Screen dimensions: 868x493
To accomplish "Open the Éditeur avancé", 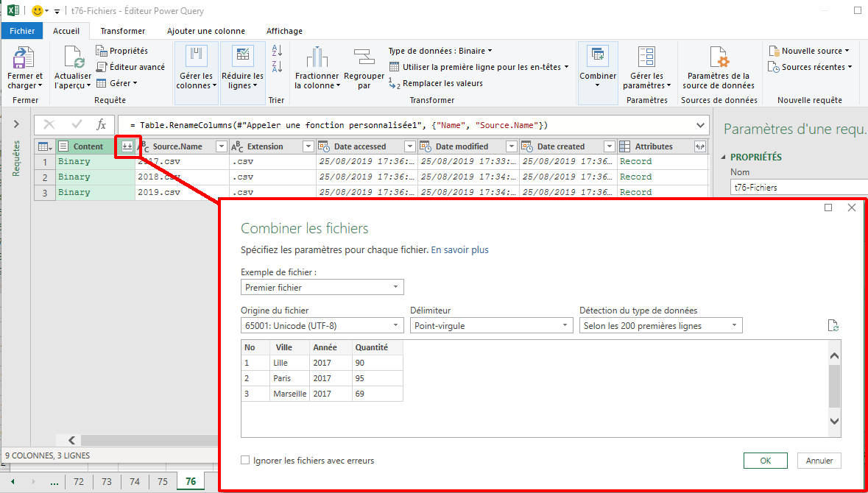I will coord(130,67).
